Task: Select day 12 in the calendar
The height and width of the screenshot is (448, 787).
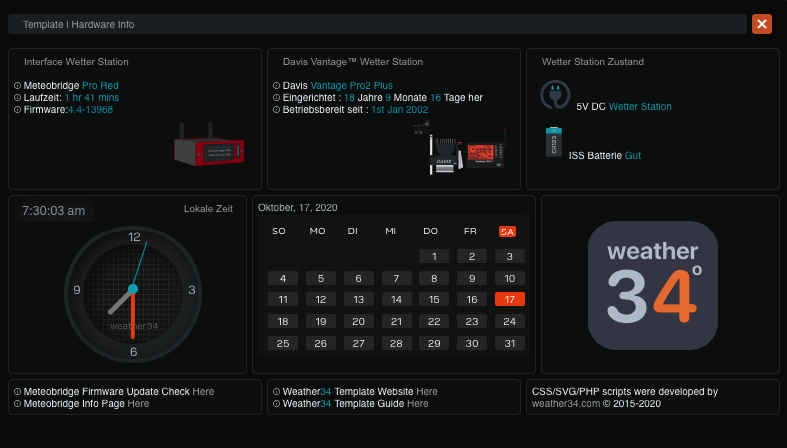Action: pos(321,300)
